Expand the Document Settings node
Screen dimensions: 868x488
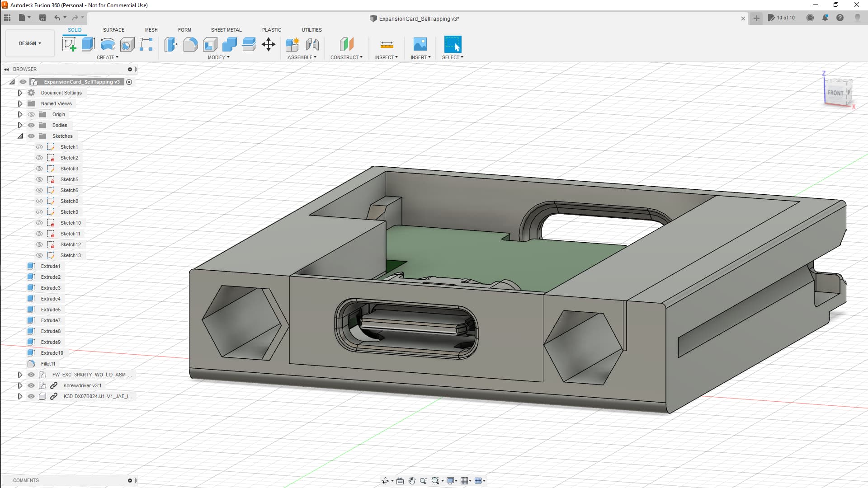[20, 93]
